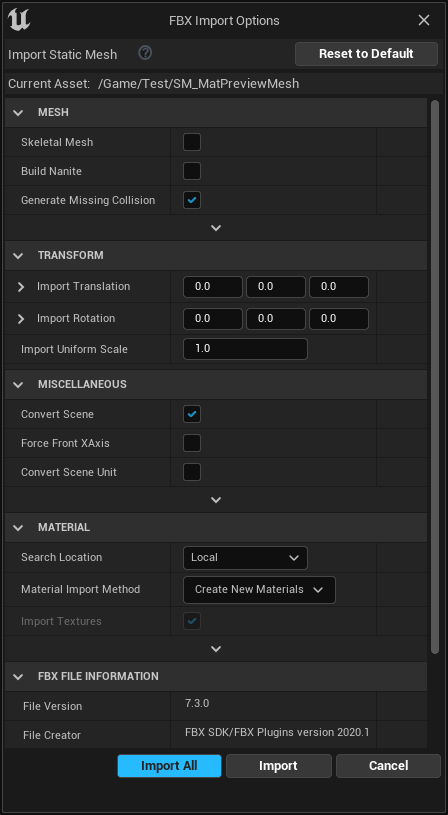This screenshot has height=815, width=448.
Task: Click the Import All button
Action: coord(169,766)
